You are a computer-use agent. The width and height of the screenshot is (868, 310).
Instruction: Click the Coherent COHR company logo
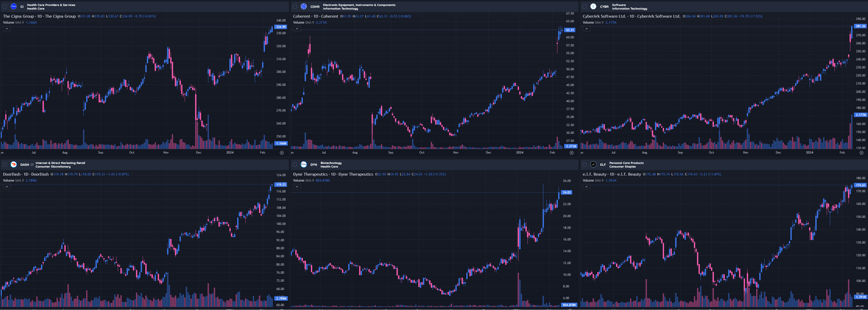pyautogui.click(x=304, y=6)
